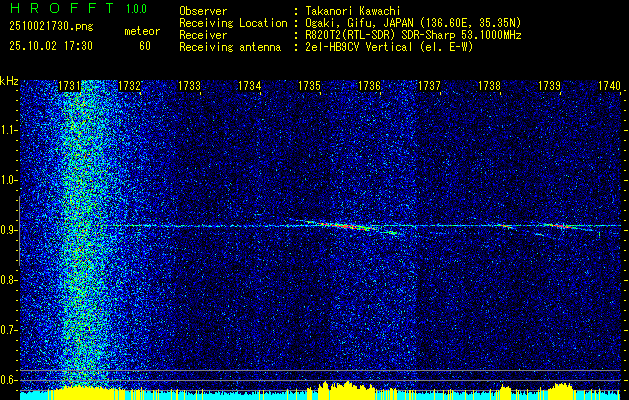Viewport: 629px width, 400px height.
Task: Select the meteor count value 60
Action: (145, 46)
